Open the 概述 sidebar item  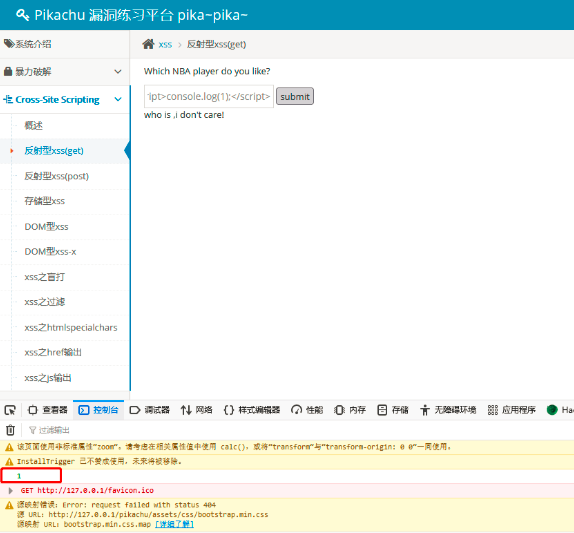[x=34, y=126]
